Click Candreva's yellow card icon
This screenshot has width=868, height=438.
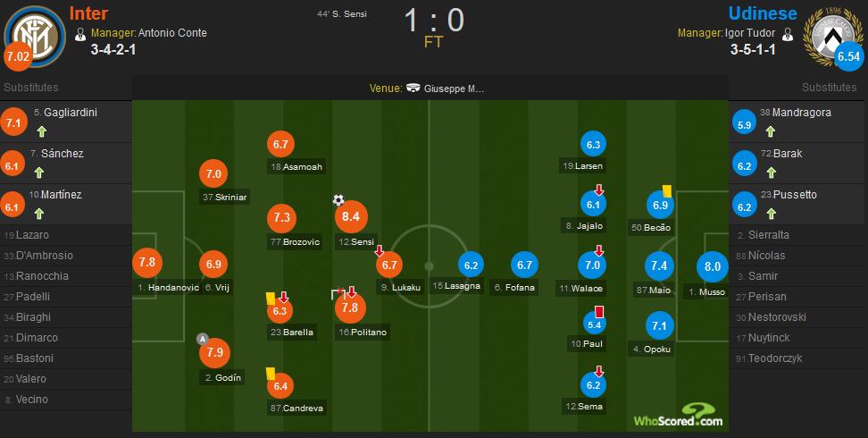pos(271,373)
